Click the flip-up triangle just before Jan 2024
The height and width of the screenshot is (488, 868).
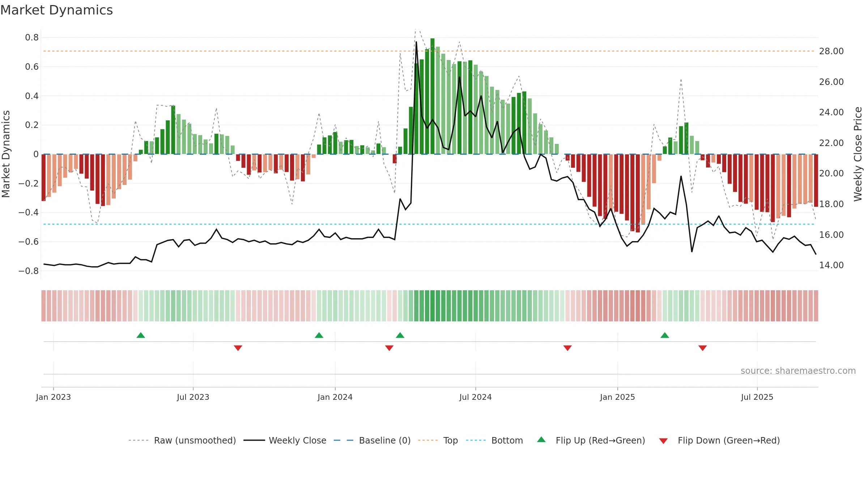319,335
